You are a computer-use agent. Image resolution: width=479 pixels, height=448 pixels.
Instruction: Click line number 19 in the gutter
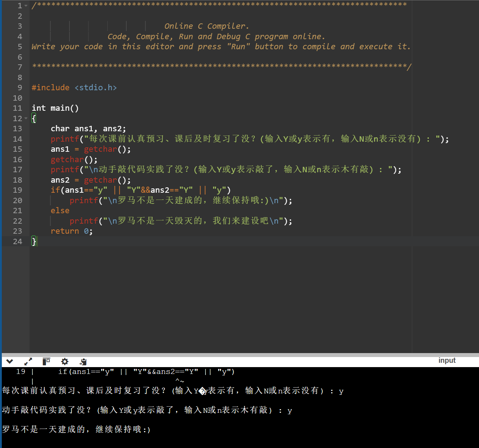pyautogui.click(x=18, y=190)
